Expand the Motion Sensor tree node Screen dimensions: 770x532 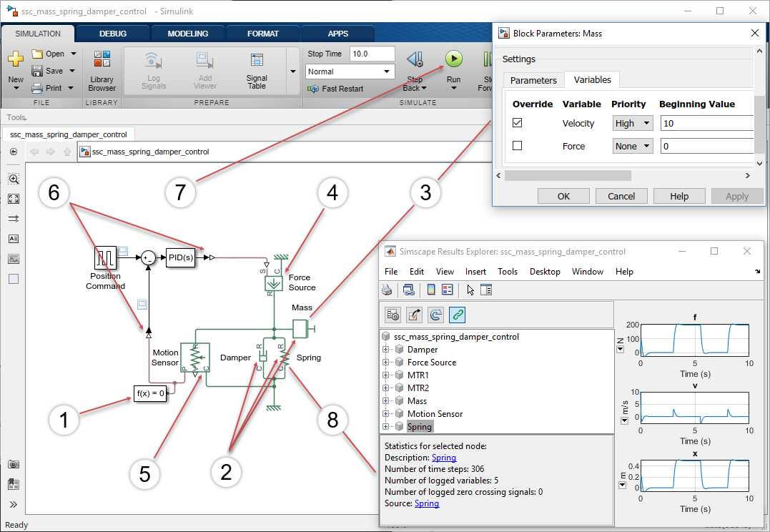[x=385, y=414]
